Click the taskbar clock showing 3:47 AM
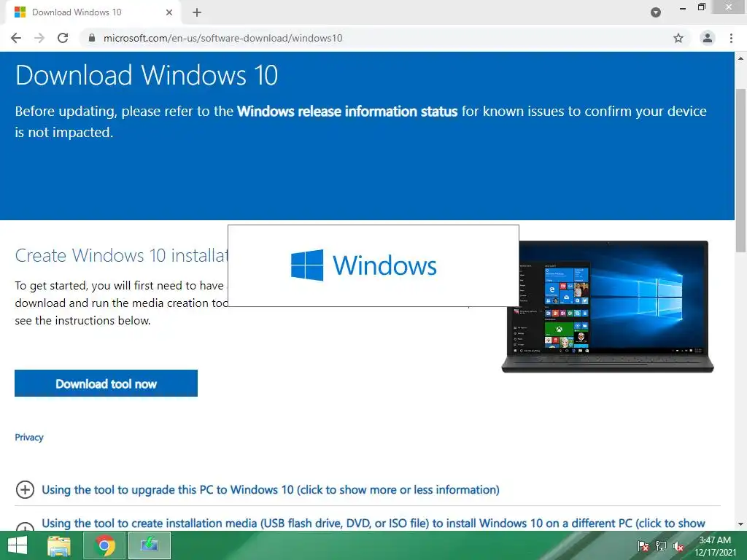 click(715, 546)
